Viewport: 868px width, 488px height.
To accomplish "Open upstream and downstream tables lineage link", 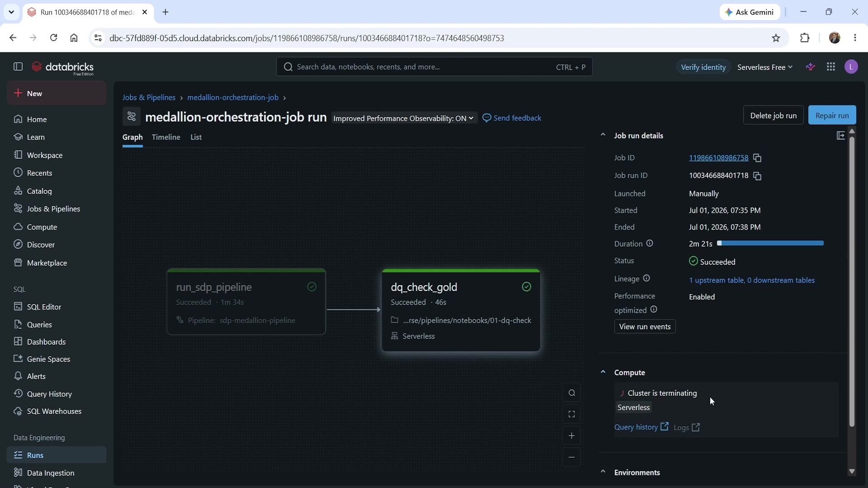I will click(752, 281).
